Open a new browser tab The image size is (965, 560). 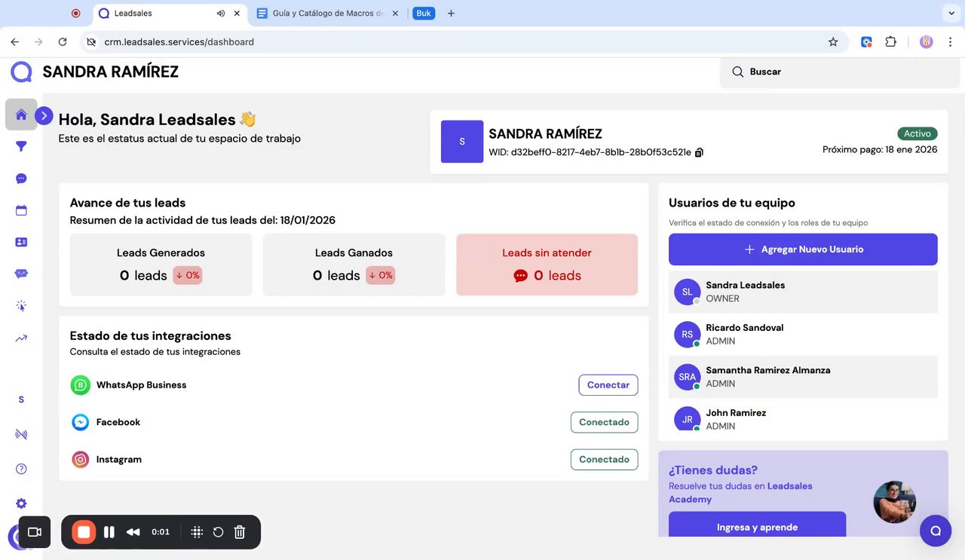451,13
